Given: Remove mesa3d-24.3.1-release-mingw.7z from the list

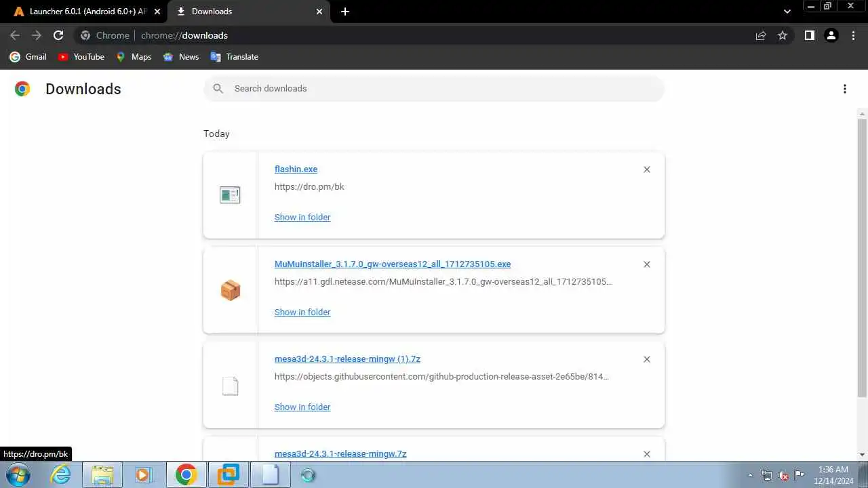Looking at the screenshot, I should 647,454.
